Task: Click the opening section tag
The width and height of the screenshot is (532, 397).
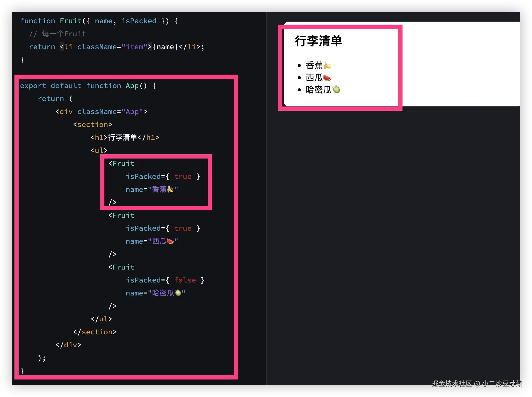Action: coord(93,125)
